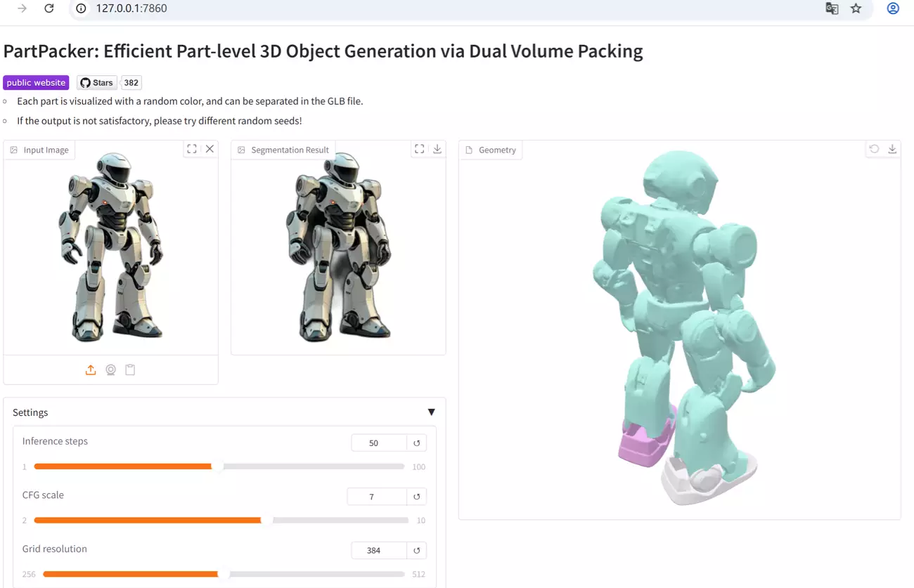Capture input from the webcam icon
The height and width of the screenshot is (588, 914).
[110, 370]
